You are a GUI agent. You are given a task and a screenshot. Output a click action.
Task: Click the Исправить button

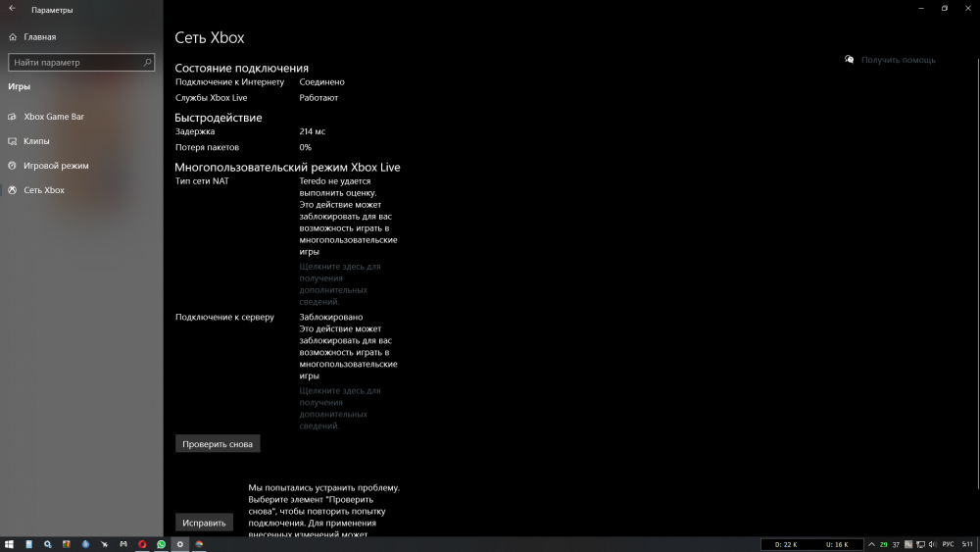[204, 523]
